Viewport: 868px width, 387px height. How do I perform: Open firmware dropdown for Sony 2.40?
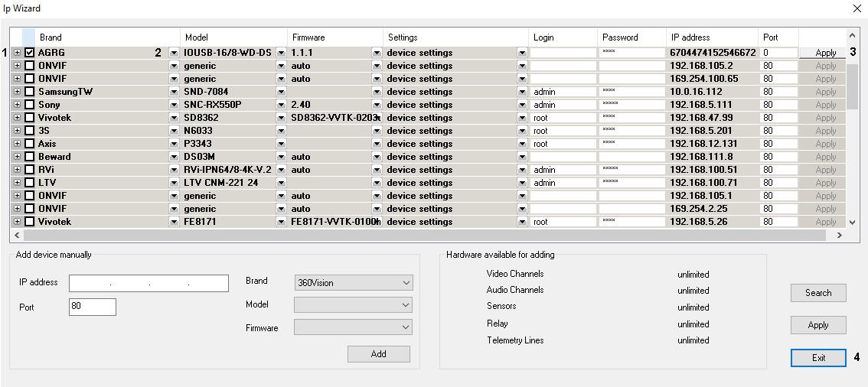click(x=377, y=105)
